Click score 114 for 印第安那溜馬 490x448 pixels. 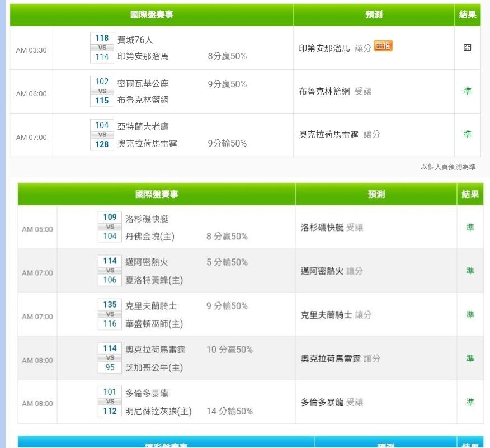point(102,57)
